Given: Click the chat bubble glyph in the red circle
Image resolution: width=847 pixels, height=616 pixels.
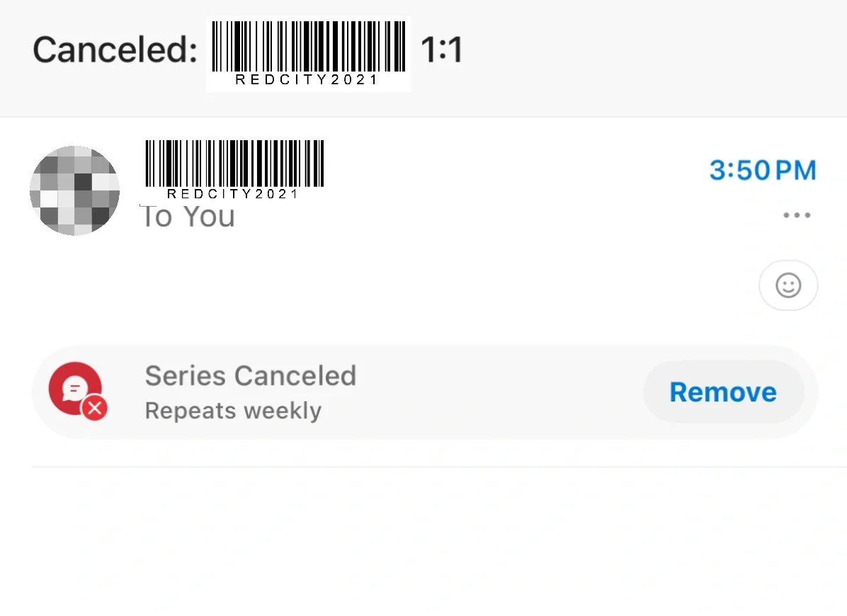Looking at the screenshot, I should coord(74,387).
